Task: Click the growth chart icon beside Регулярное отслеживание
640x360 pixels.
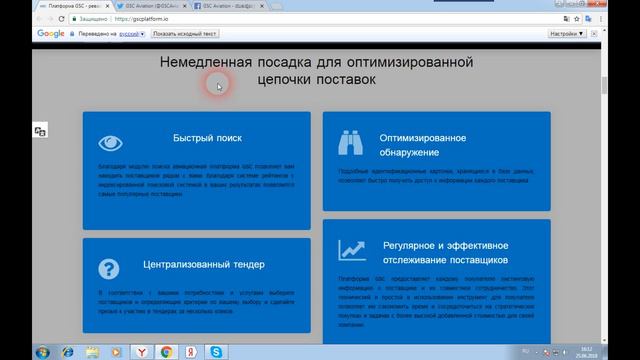Action: [352, 250]
